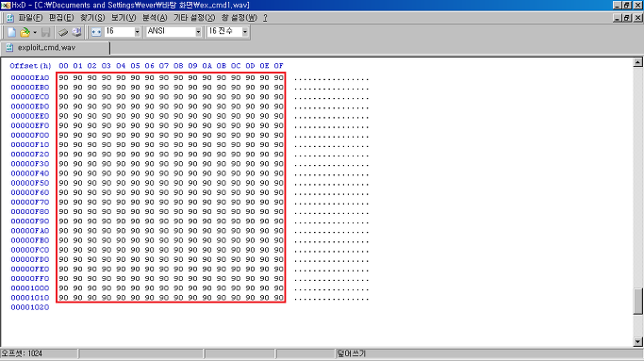This screenshot has height=361, width=644.
Task: Click the vertical scrollbar down arrow
Action: tap(637, 342)
